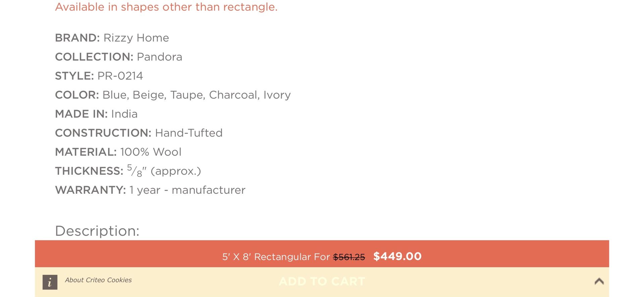Viewport: 644px width, 297px height.
Task: Click the Criteo info 'i' icon
Action: click(x=50, y=282)
